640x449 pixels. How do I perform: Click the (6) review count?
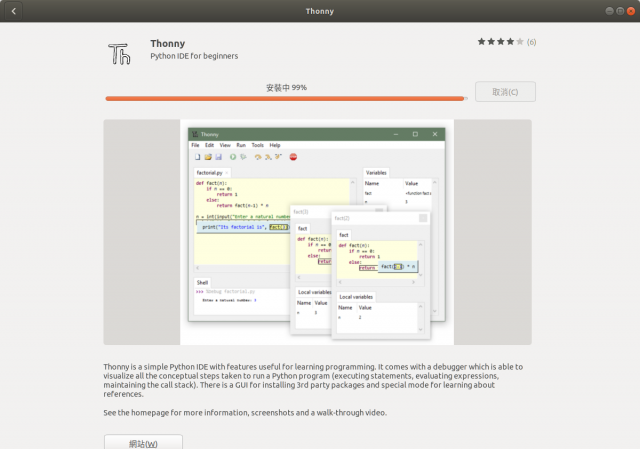[x=531, y=42]
